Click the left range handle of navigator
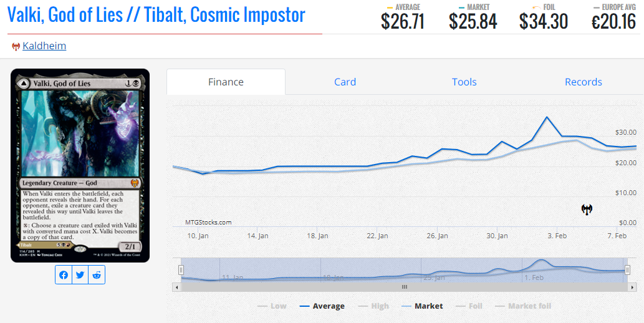The image size is (644, 323). click(x=181, y=270)
